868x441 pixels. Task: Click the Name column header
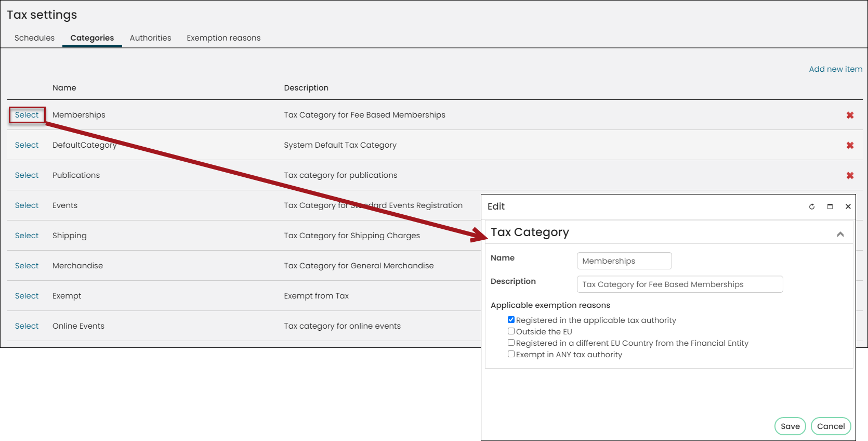tap(64, 88)
